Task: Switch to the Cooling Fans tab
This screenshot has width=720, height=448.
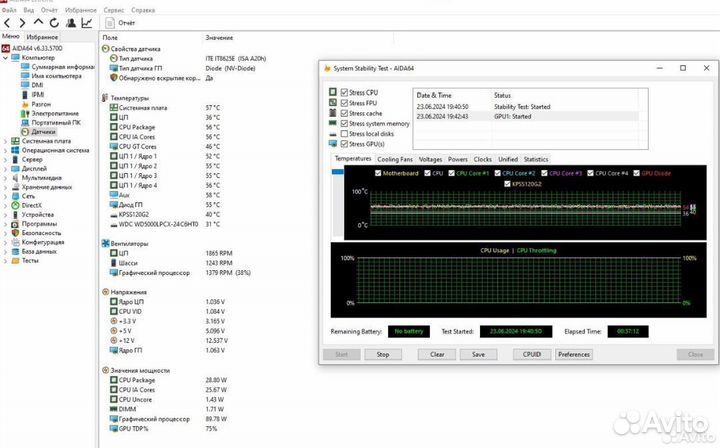Action: coord(395,159)
